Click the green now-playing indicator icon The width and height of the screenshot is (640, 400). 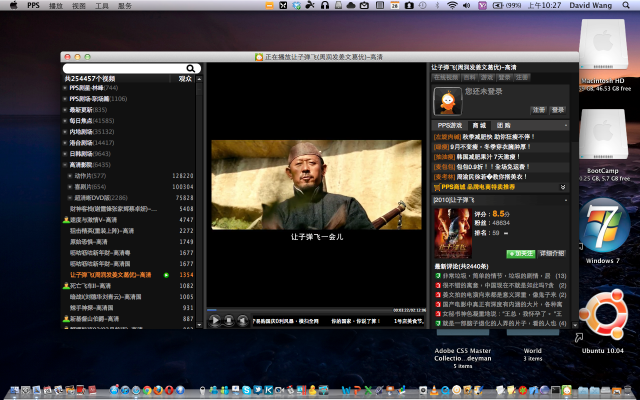(166, 275)
